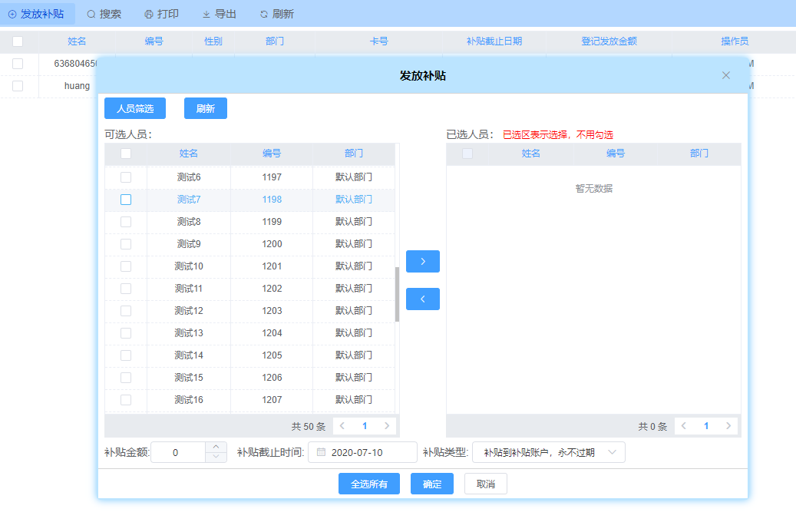Decrease 补贴金额 with the down arrow

(216, 457)
